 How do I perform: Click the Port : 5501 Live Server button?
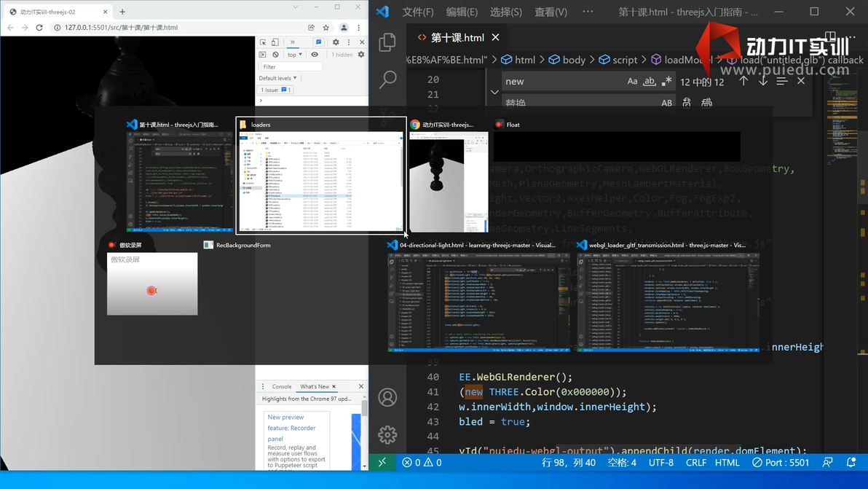click(x=781, y=462)
